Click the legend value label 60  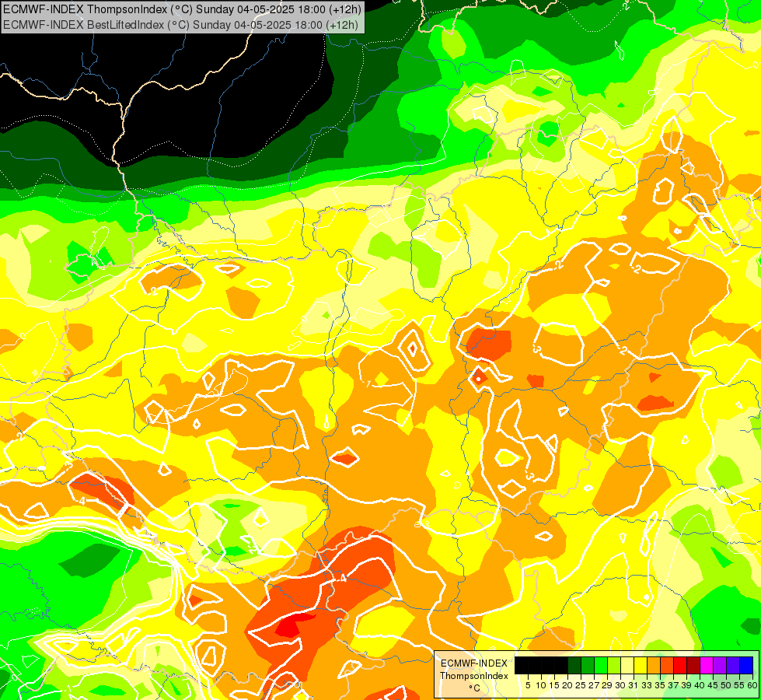[752, 685]
